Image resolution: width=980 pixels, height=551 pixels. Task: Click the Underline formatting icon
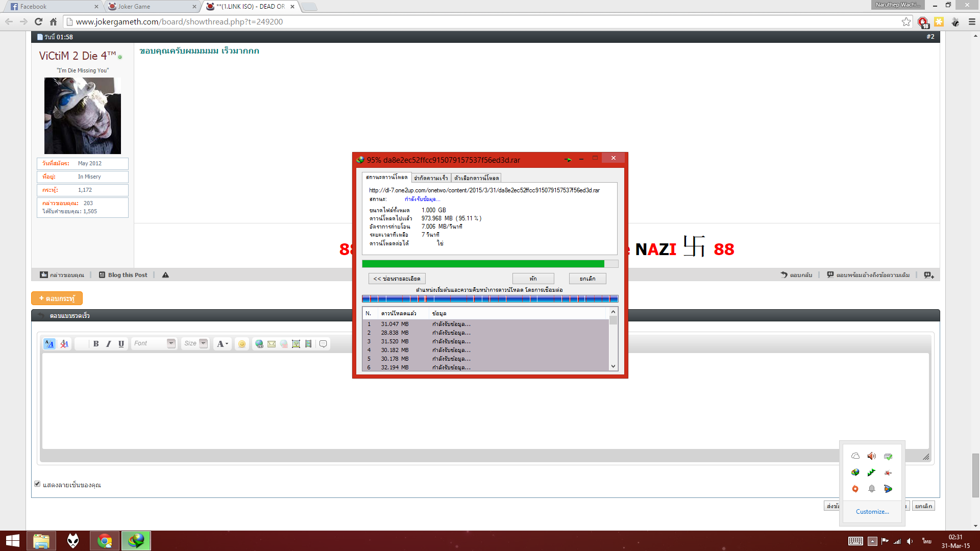point(121,344)
